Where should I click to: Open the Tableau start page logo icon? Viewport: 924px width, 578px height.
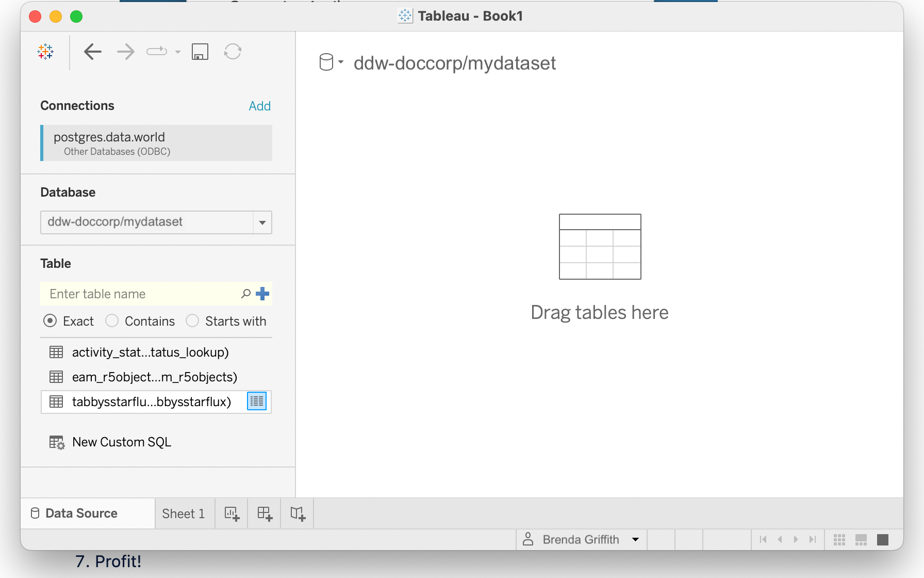(45, 52)
